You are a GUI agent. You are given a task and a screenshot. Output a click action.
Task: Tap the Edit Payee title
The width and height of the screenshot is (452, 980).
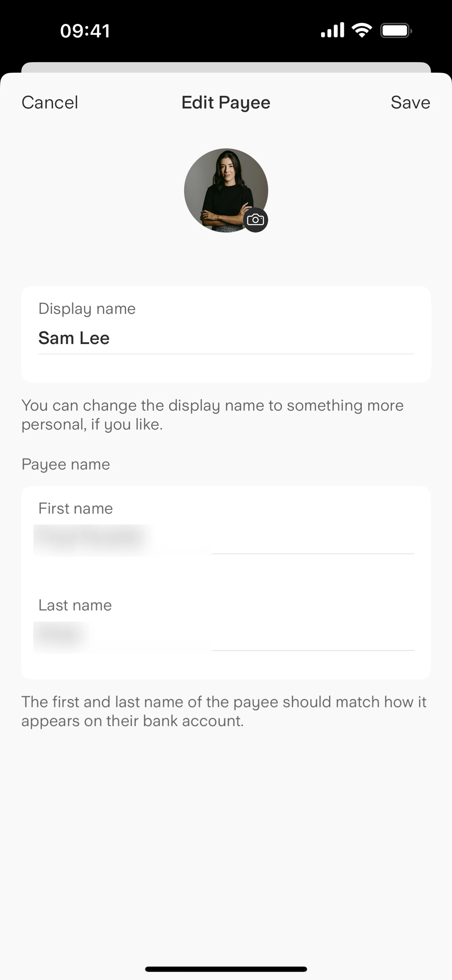point(226,103)
